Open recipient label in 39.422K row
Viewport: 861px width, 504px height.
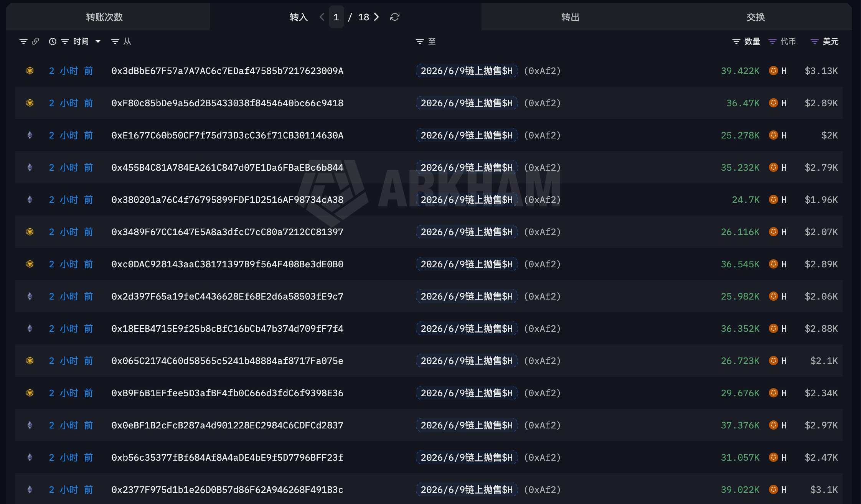pyautogui.click(x=467, y=71)
